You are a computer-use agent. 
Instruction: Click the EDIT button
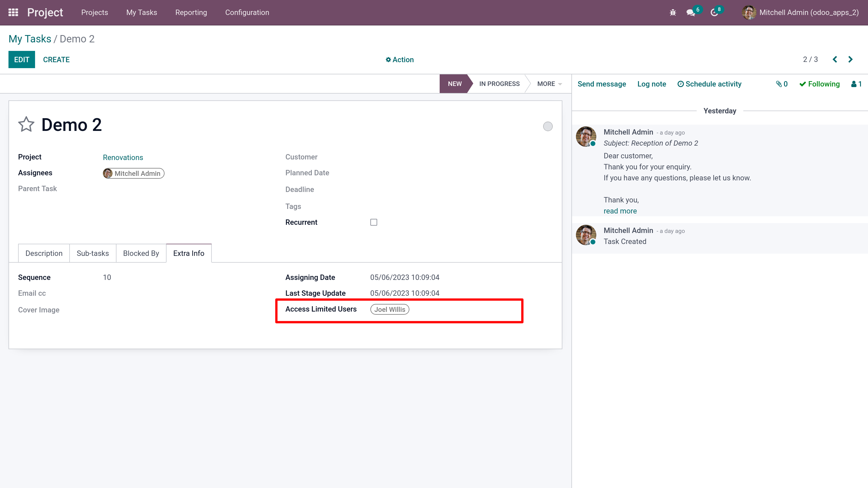tap(21, 60)
